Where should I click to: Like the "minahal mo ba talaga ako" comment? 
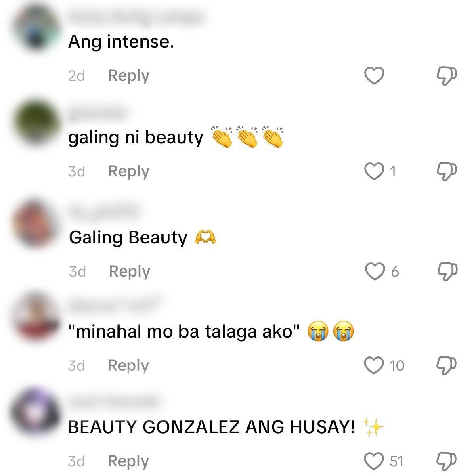374,365
